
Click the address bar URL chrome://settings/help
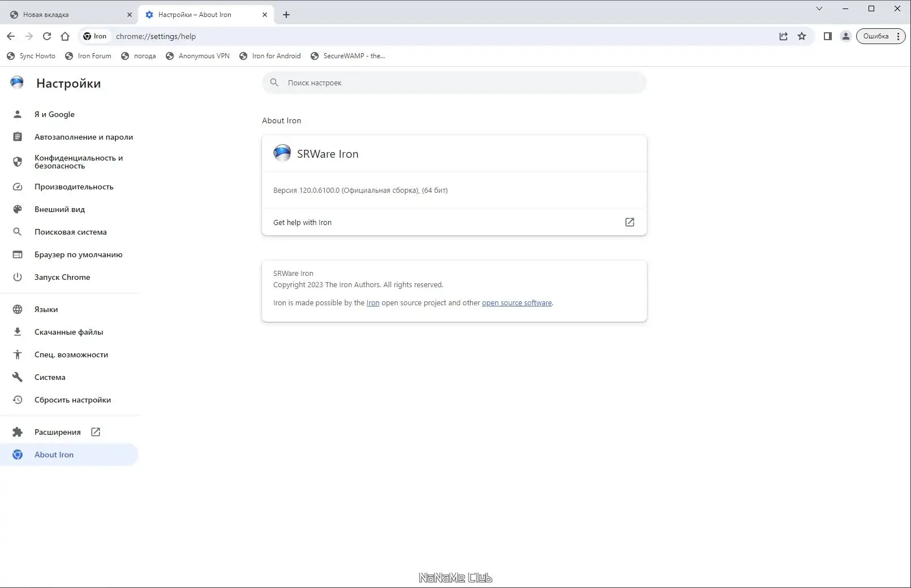tap(156, 36)
